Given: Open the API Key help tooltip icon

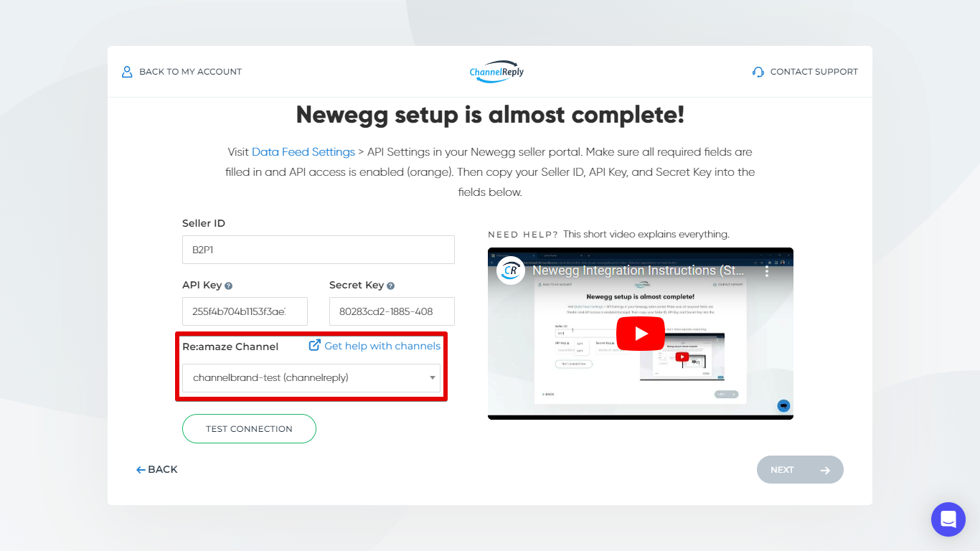Looking at the screenshot, I should coord(228,286).
